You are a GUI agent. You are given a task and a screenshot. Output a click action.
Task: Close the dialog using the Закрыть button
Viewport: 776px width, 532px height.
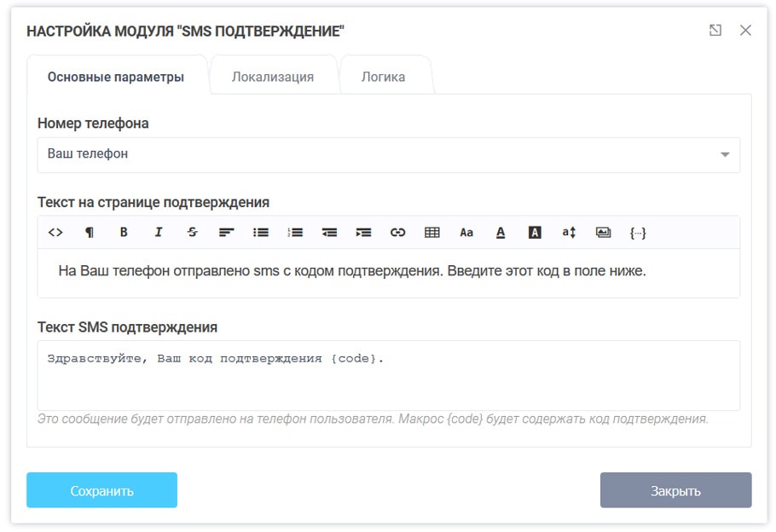pyautogui.click(x=675, y=490)
